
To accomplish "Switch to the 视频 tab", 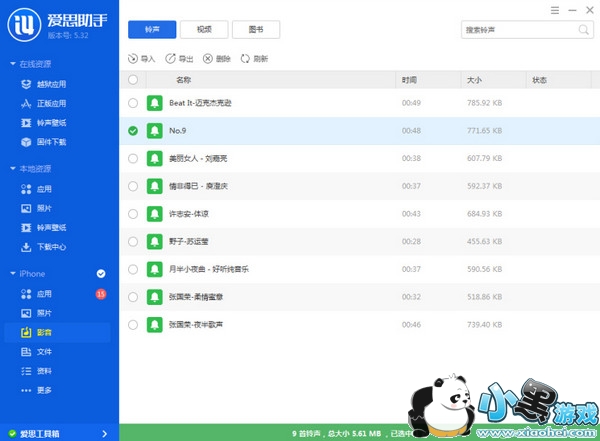I will [x=203, y=30].
